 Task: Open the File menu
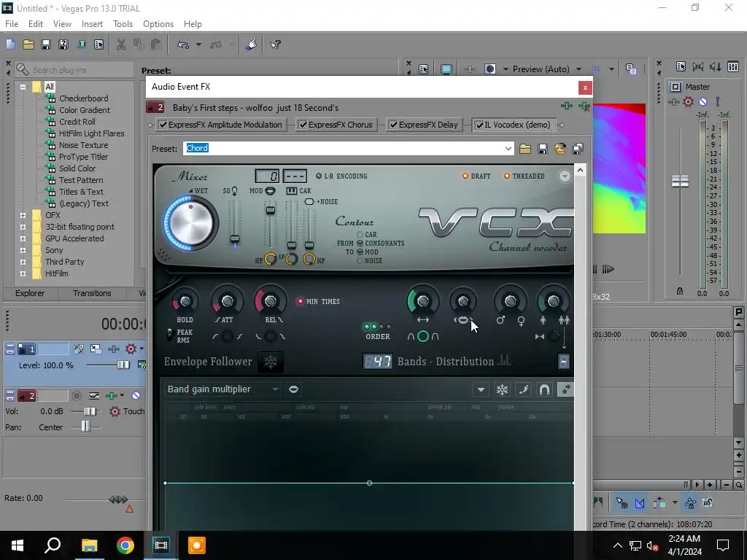coord(12,24)
